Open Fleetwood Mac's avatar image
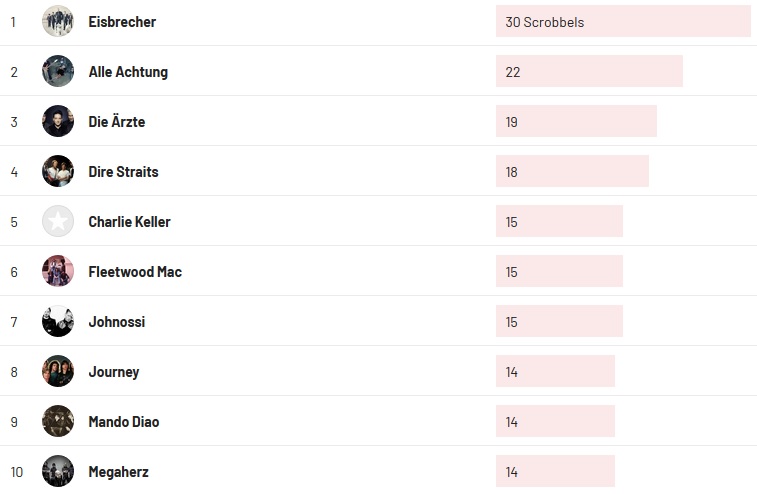This screenshot has height=494, width=757. (58, 271)
